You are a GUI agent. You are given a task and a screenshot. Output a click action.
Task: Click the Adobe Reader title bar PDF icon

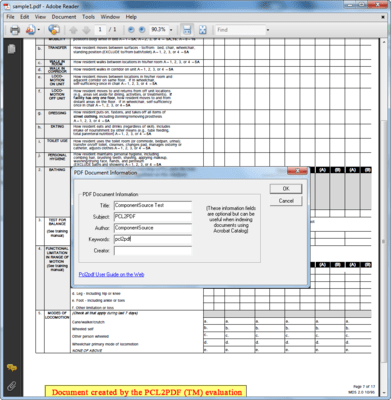point(7,6)
